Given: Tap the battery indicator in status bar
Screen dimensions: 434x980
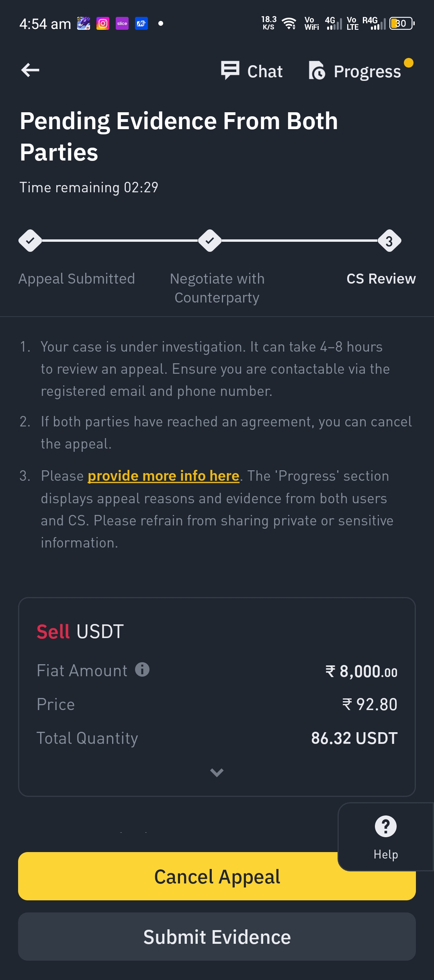Looking at the screenshot, I should [x=402, y=23].
